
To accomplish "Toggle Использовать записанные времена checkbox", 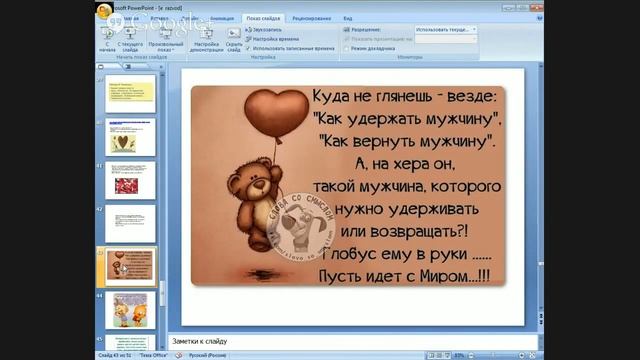I will tap(248, 49).
